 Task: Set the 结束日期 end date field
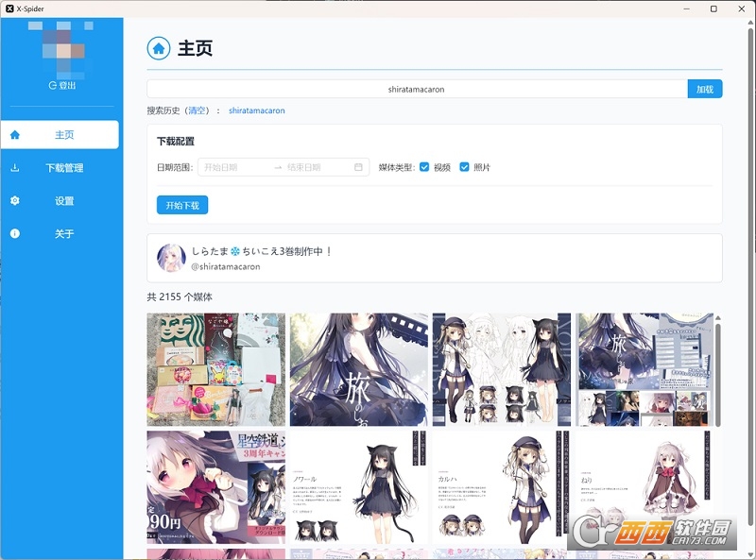point(317,167)
